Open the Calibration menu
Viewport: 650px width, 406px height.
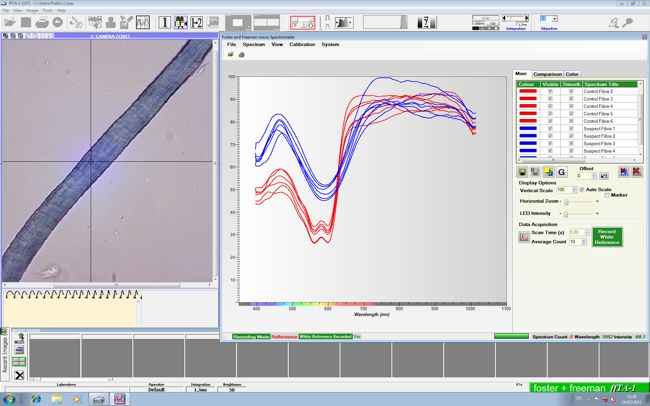302,44
